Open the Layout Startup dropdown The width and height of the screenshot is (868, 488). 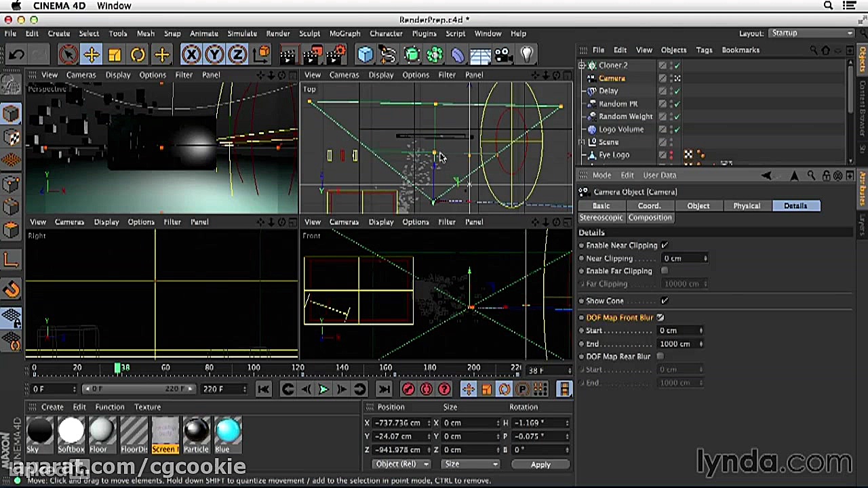(812, 33)
